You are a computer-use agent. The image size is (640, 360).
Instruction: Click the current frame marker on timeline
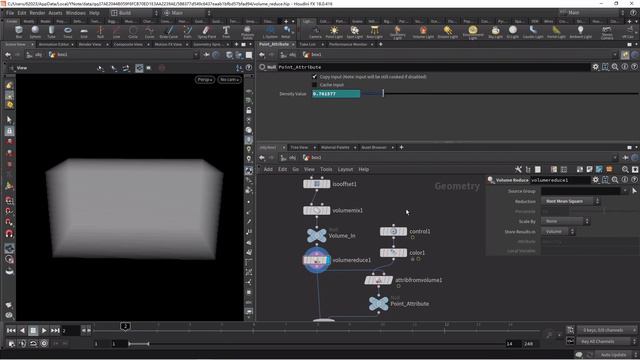pyautogui.click(x=125, y=326)
